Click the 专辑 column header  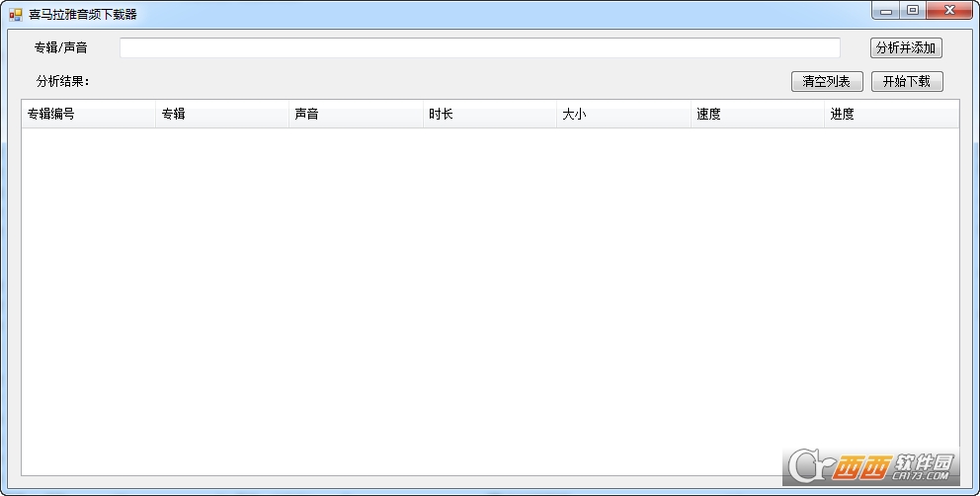pyautogui.click(x=222, y=114)
